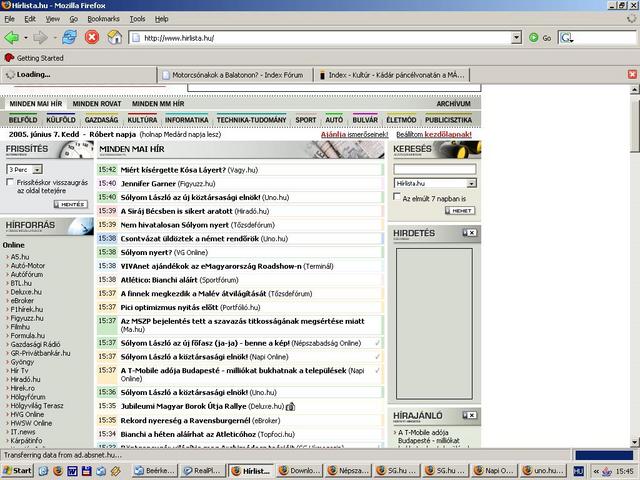
Task: Select the BELFÖLD news category
Action: [23, 120]
